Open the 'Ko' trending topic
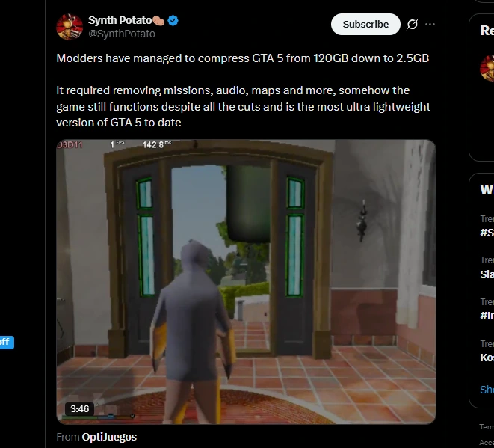Viewport: 494px width, 448px height. pyautogui.click(x=487, y=358)
